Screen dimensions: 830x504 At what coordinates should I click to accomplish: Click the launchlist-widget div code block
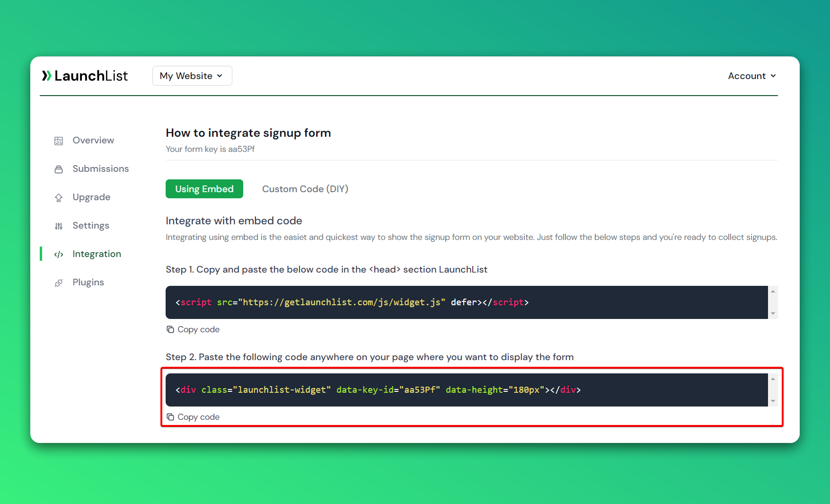(467, 390)
